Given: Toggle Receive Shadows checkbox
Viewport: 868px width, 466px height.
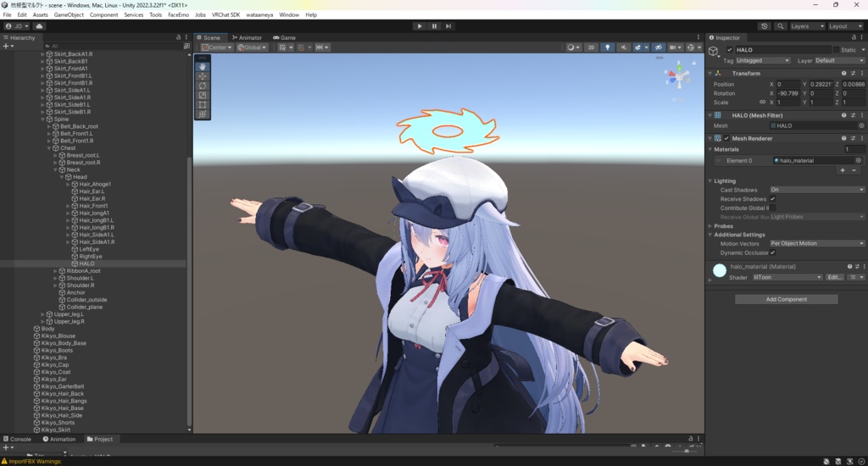Looking at the screenshot, I should [x=773, y=199].
